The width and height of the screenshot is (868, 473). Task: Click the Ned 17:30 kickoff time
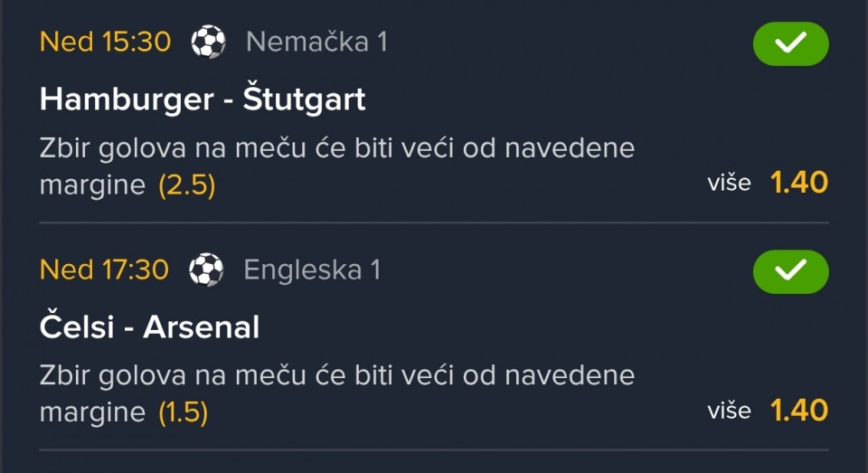tap(104, 270)
